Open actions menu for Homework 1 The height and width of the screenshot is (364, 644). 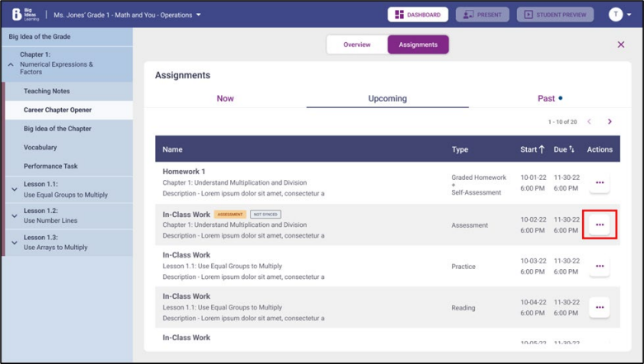(x=599, y=183)
